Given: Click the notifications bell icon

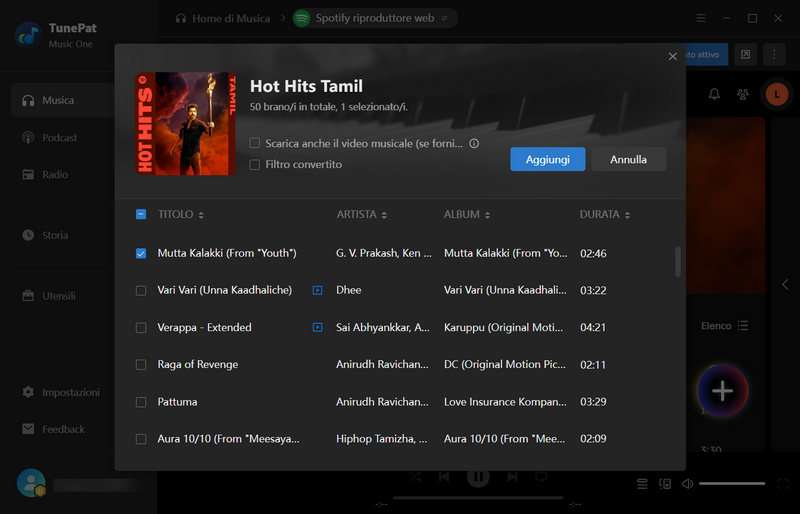Looking at the screenshot, I should [714, 94].
